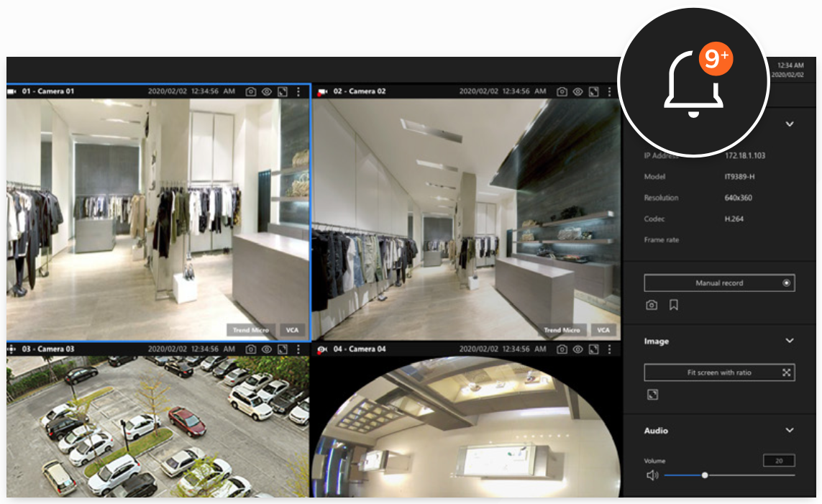Click fullscreen icon on Camera 02 header

pyautogui.click(x=593, y=92)
